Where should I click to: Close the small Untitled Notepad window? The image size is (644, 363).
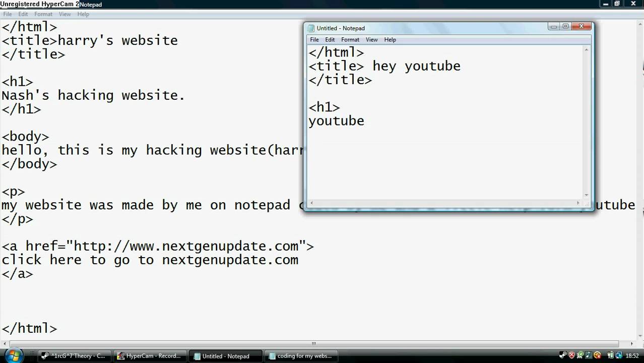[x=582, y=26]
